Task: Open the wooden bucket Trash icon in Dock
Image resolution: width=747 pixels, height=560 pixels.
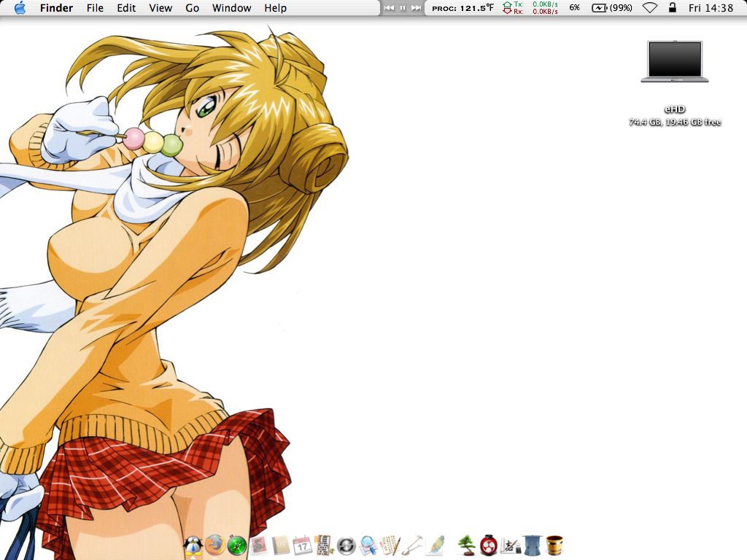Action: tap(554, 545)
